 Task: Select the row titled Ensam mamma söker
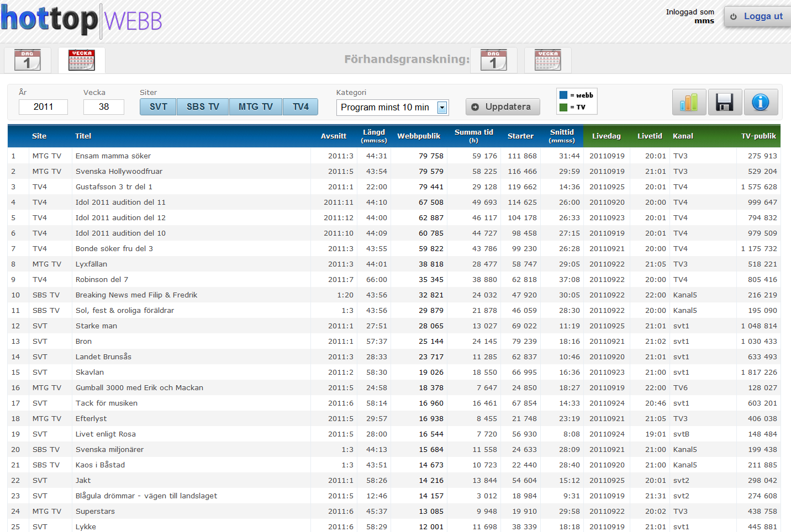394,156
